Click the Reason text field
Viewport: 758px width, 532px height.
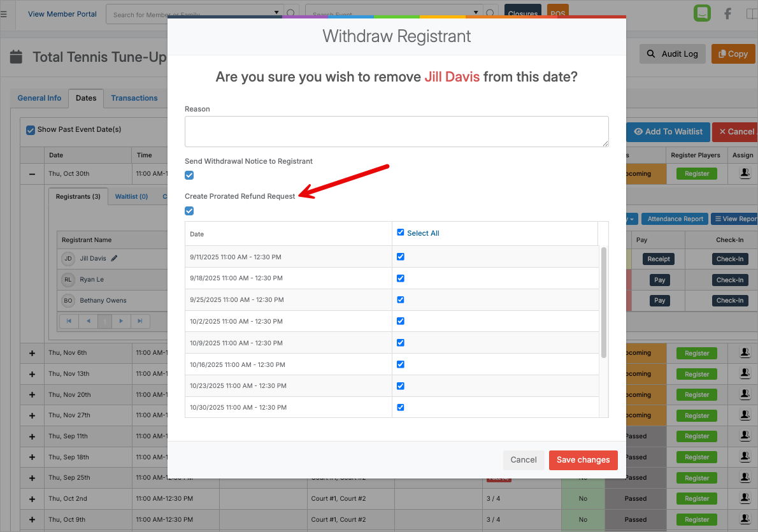click(x=396, y=131)
